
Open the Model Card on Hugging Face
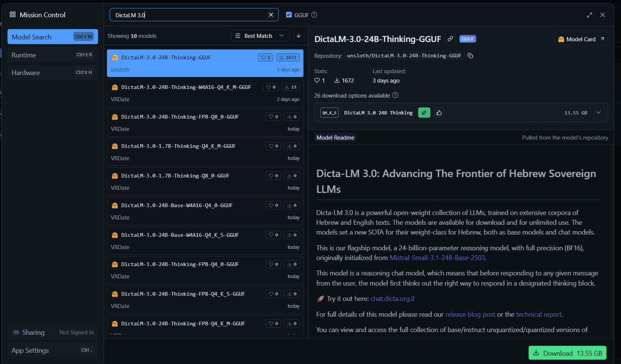pos(581,39)
